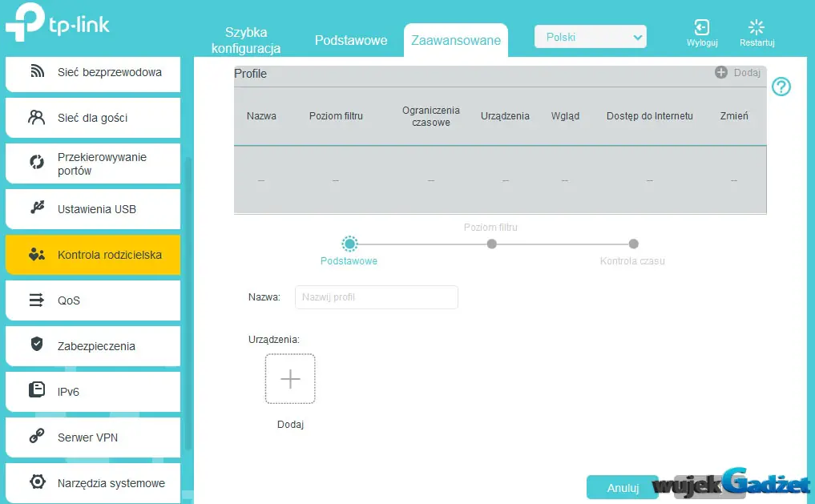Open Sieć bezprzewodowa wireless settings

(x=93, y=73)
